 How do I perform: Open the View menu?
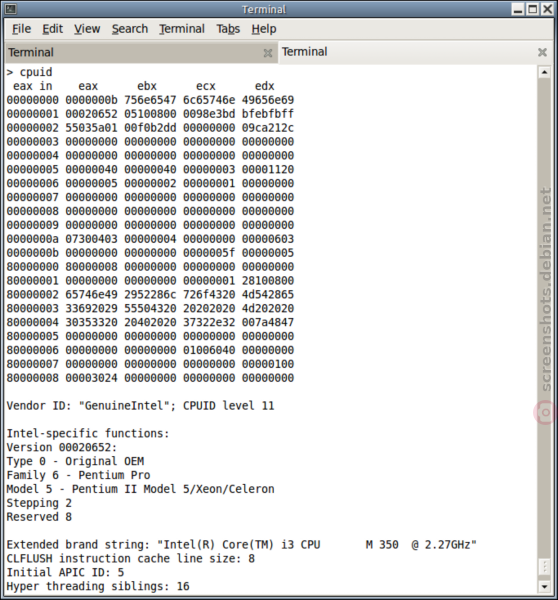pos(87,29)
